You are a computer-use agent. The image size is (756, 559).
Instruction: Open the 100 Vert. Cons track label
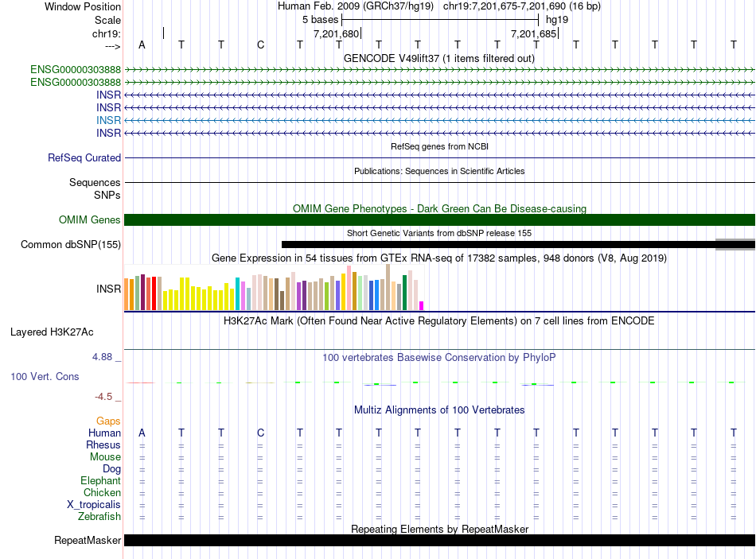click(x=45, y=376)
